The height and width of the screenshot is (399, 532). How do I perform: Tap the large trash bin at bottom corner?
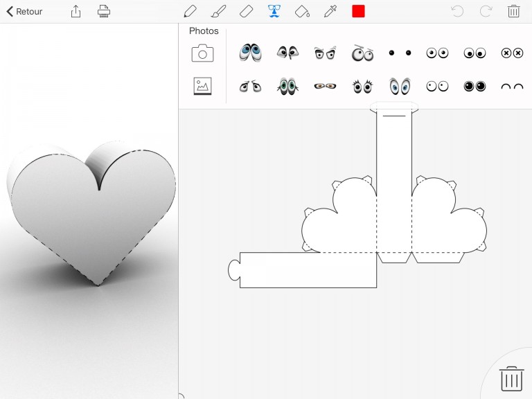click(x=511, y=379)
